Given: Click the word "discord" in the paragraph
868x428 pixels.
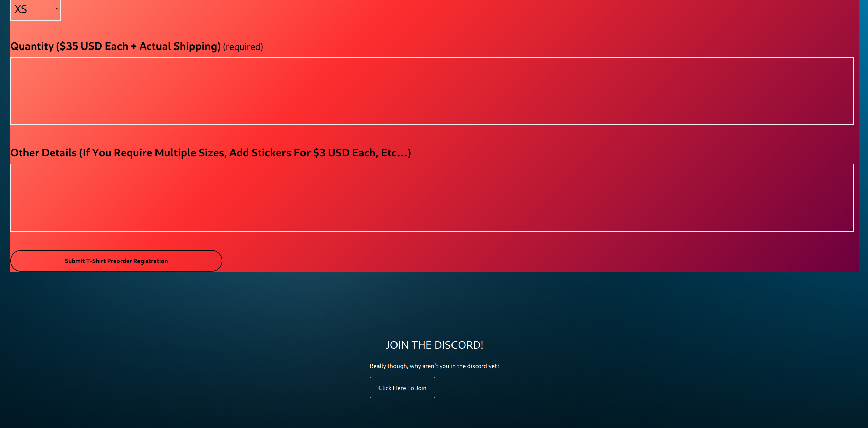Looking at the screenshot, I should (477, 366).
